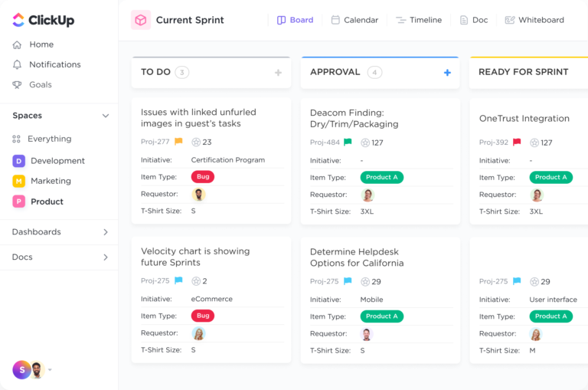Image resolution: width=588 pixels, height=390 pixels.
Task: Click the Goals trophy icon
Action: click(x=18, y=84)
